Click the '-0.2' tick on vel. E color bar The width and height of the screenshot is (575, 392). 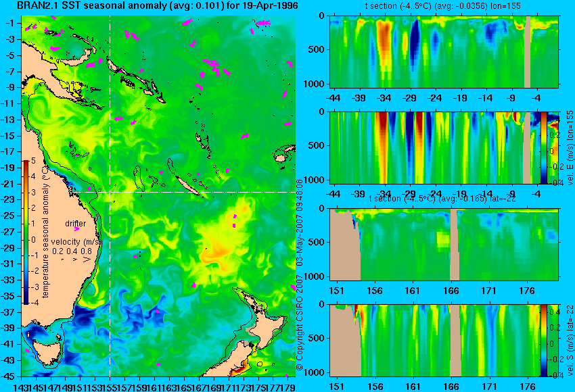(x=554, y=166)
